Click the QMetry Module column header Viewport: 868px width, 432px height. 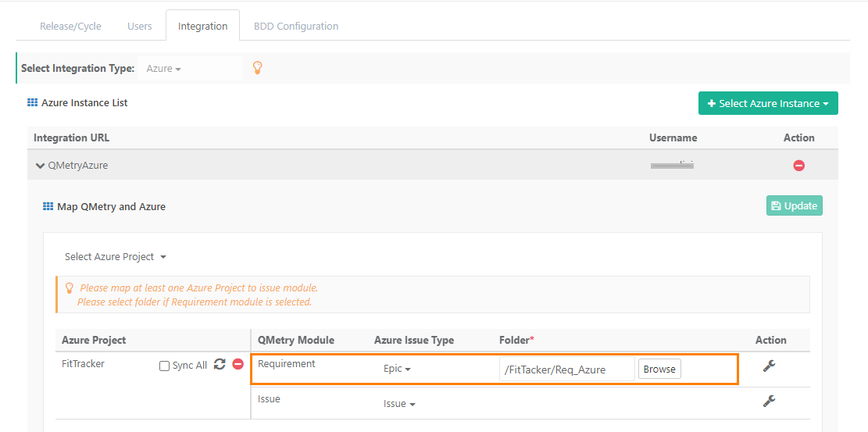coord(296,340)
